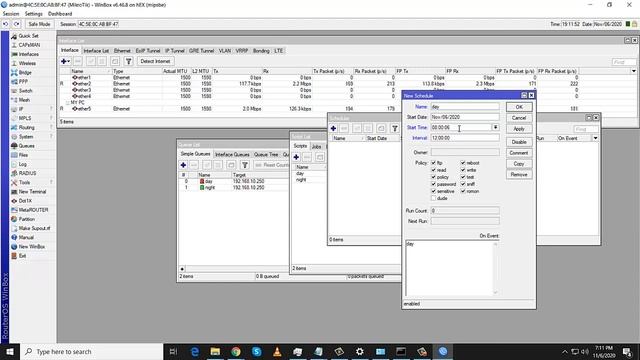Open File Explorer from the taskbar

click(215, 351)
